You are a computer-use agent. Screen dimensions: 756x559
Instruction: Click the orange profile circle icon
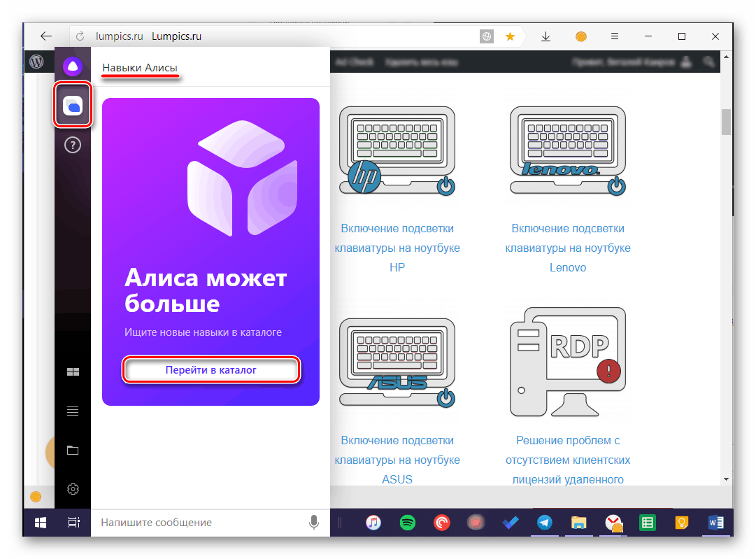[581, 36]
